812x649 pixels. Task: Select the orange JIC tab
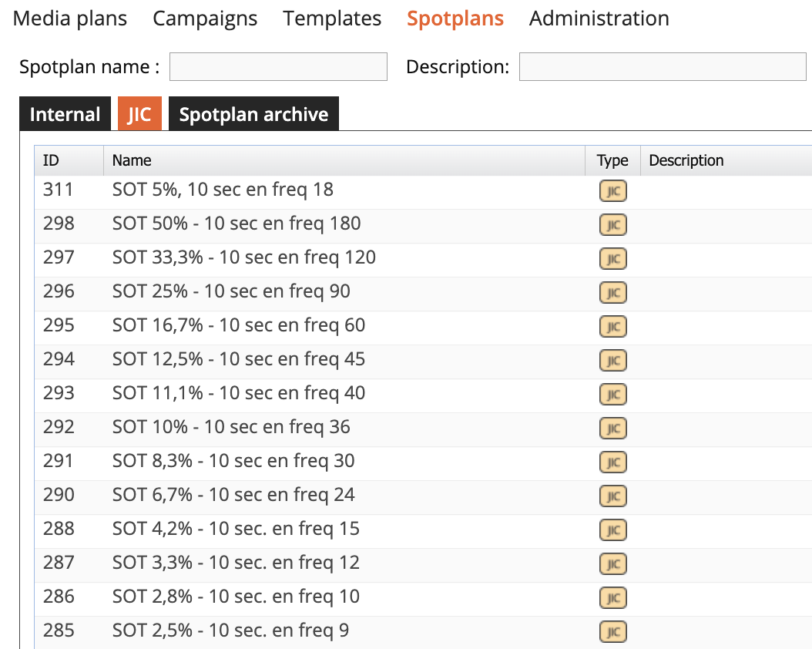[x=139, y=115]
